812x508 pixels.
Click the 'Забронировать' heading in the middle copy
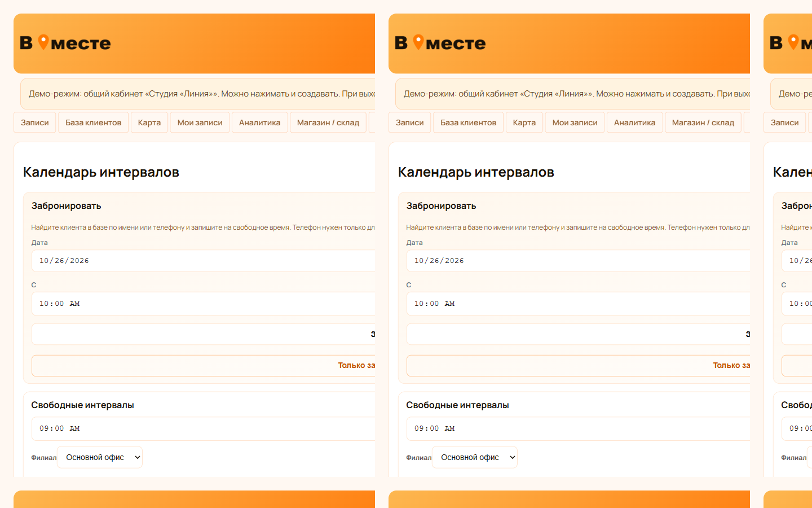442,206
